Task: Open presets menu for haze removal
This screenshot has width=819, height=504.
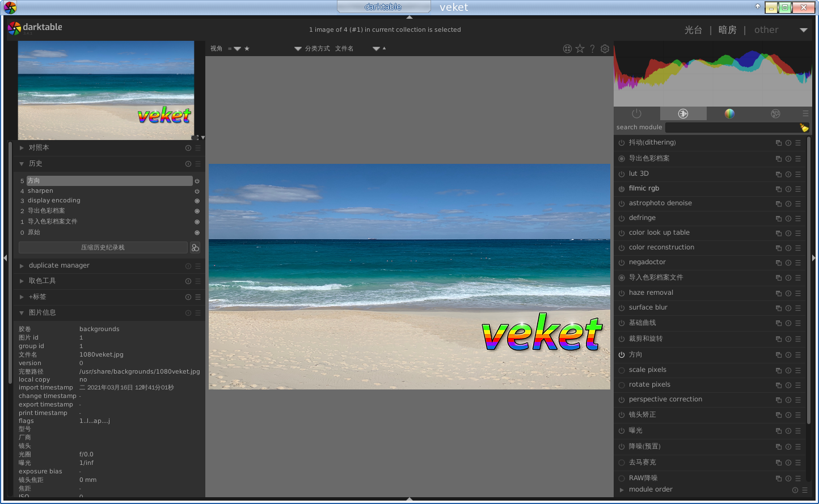Action: click(798, 293)
